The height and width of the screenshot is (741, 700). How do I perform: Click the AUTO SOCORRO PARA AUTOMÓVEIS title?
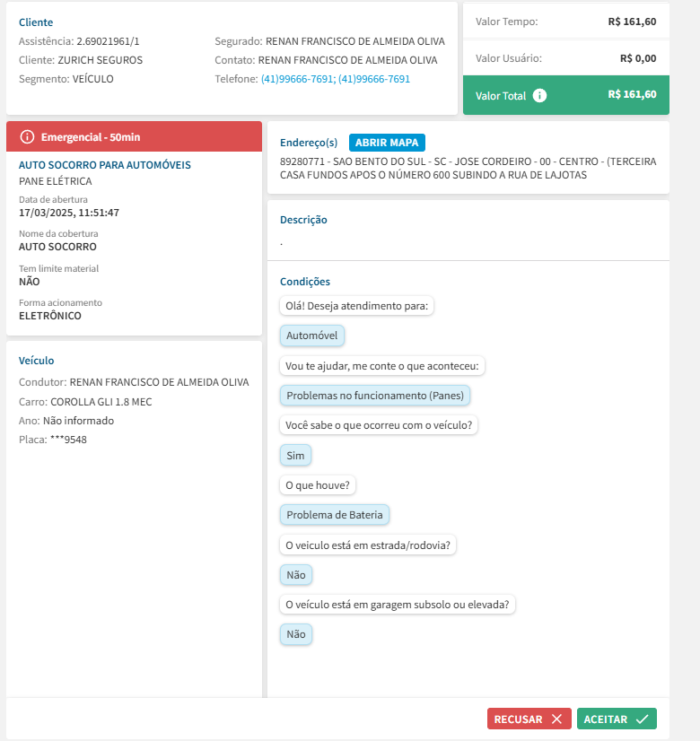[x=105, y=165]
